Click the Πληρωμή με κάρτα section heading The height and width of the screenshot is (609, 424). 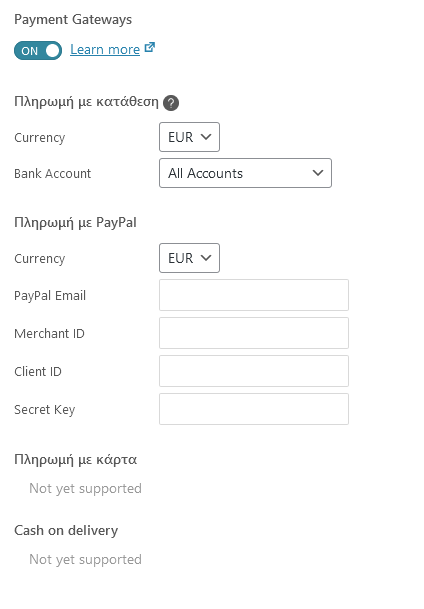pyautogui.click(x=76, y=460)
